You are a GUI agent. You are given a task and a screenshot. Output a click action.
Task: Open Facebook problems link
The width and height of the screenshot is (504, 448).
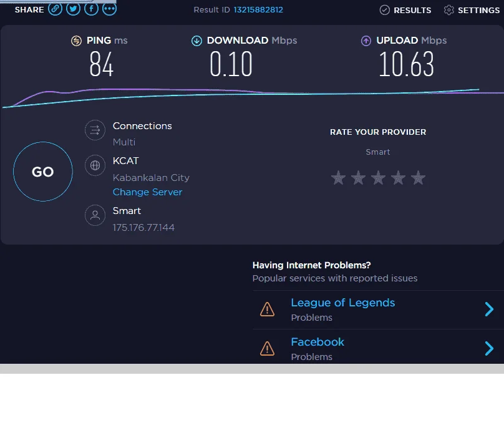tap(317, 342)
